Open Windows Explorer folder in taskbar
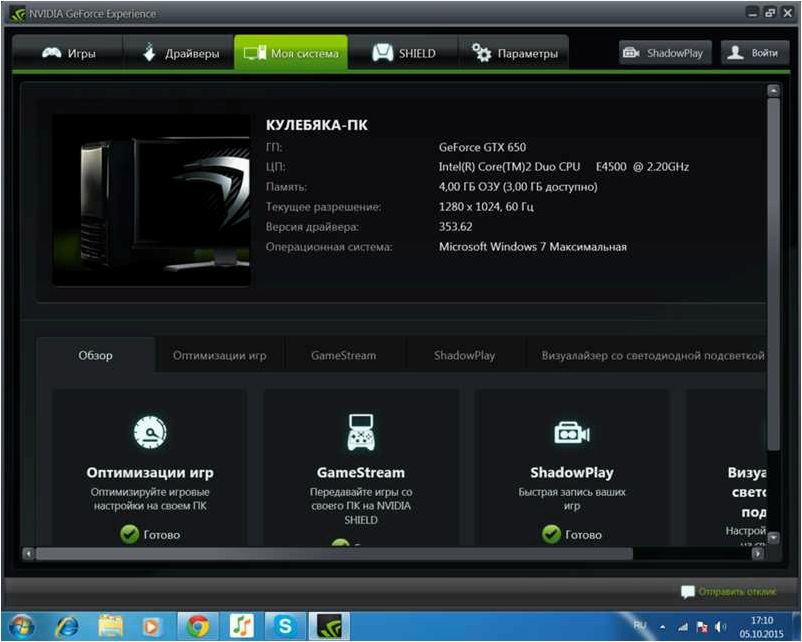 coord(110,627)
